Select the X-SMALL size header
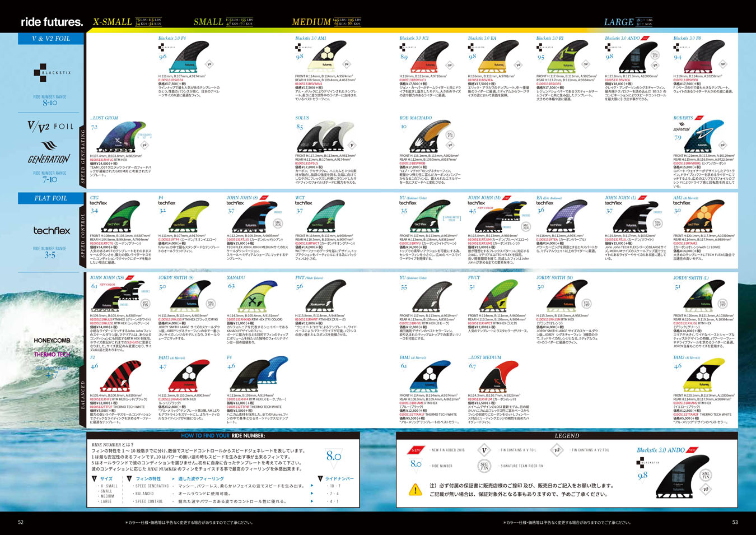Viewport: 756px width, 535px height. (x=112, y=22)
